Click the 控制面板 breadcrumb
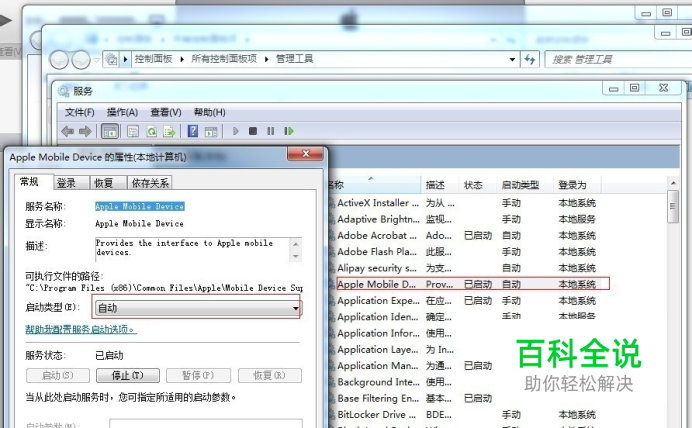Screen dimensions: 692x428 click(x=153, y=59)
